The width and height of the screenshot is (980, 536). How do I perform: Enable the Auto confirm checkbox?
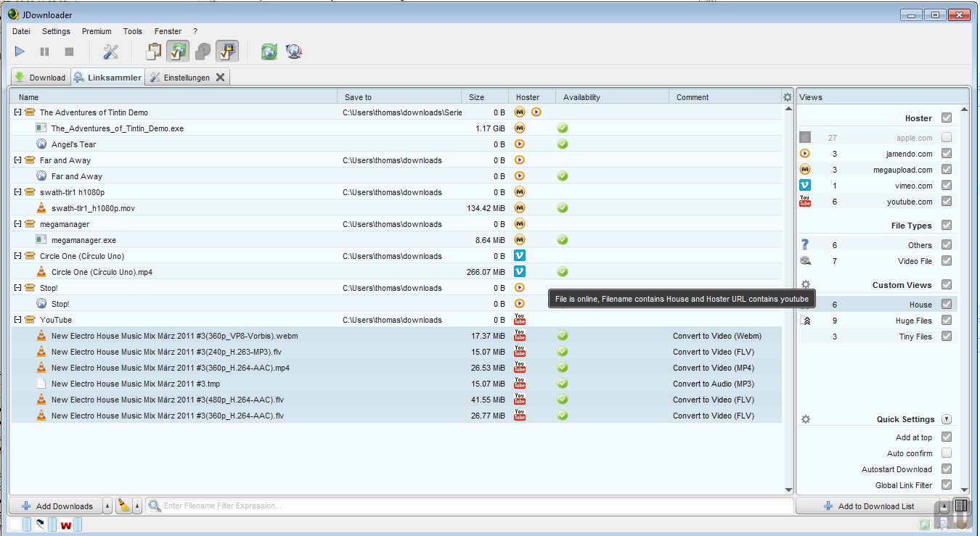(x=947, y=453)
